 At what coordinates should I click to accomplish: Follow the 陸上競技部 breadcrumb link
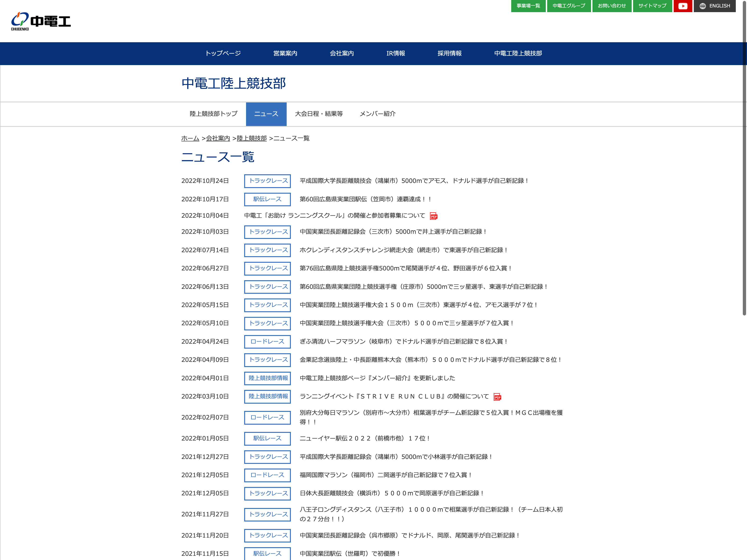pos(252,138)
